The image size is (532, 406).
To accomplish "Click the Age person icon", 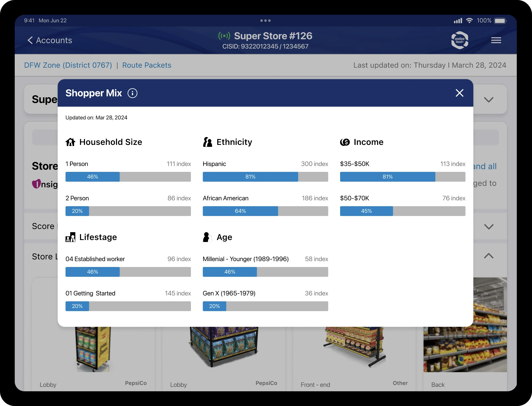I will click(x=207, y=237).
